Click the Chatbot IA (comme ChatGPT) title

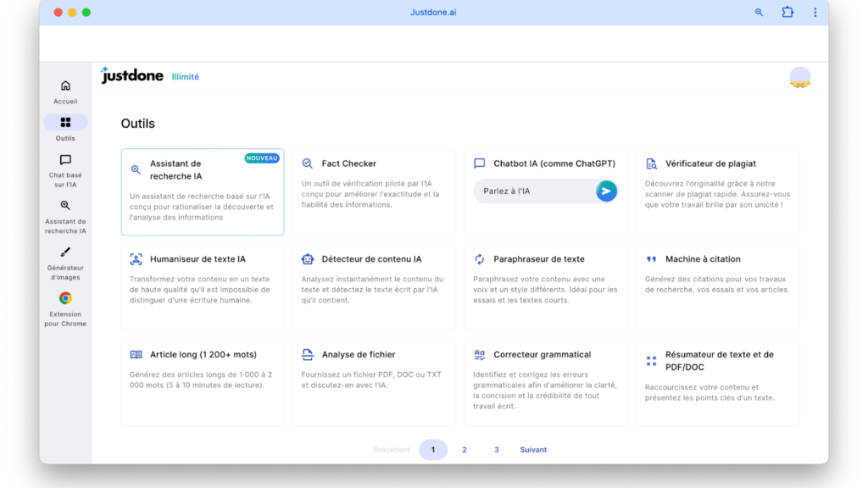pyautogui.click(x=554, y=164)
